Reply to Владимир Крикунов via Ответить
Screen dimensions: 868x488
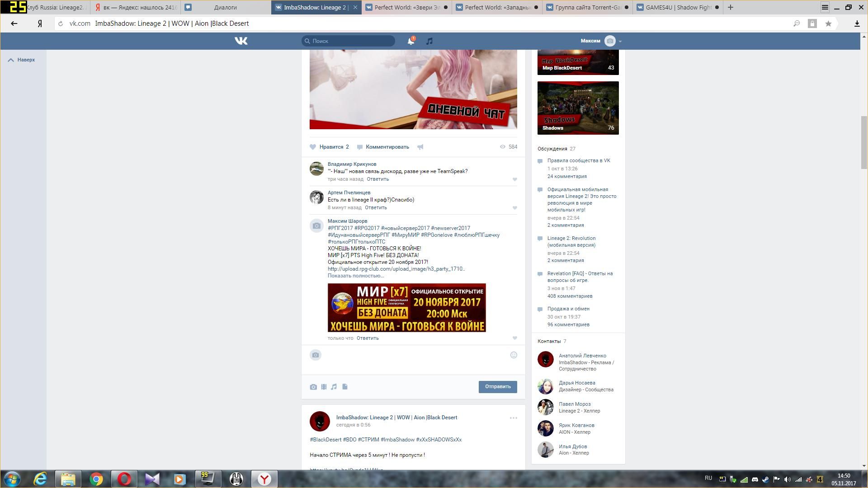(x=377, y=179)
